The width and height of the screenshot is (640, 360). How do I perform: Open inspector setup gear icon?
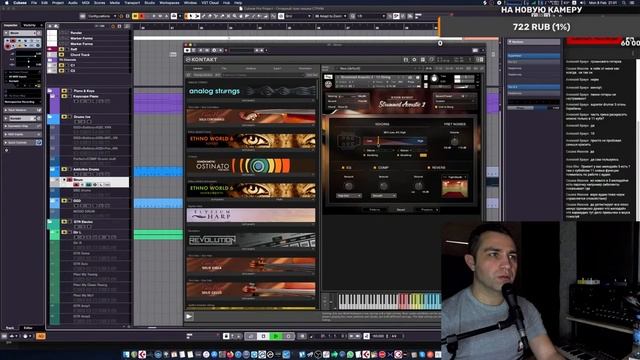(7, 150)
